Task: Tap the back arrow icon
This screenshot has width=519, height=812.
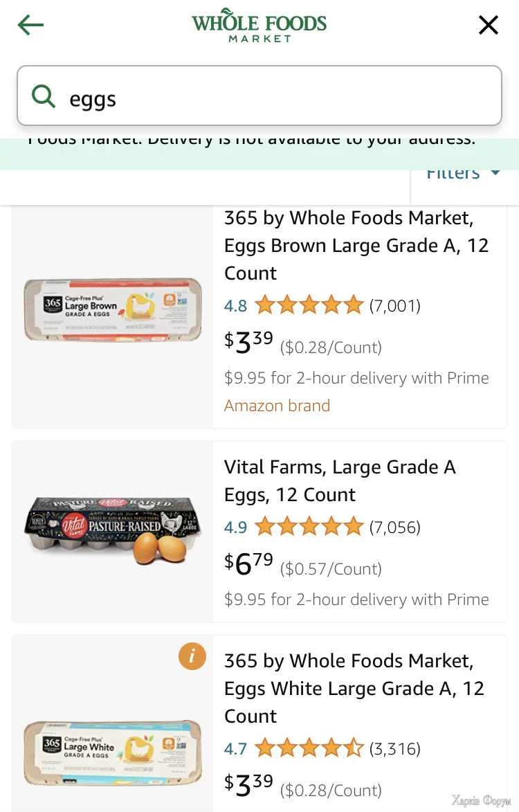Action: coord(30,26)
